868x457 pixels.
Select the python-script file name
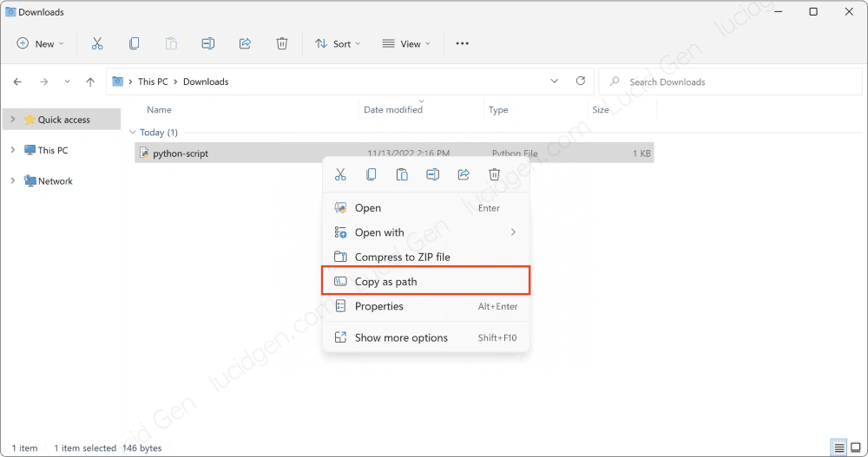click(x=181, y=153)
